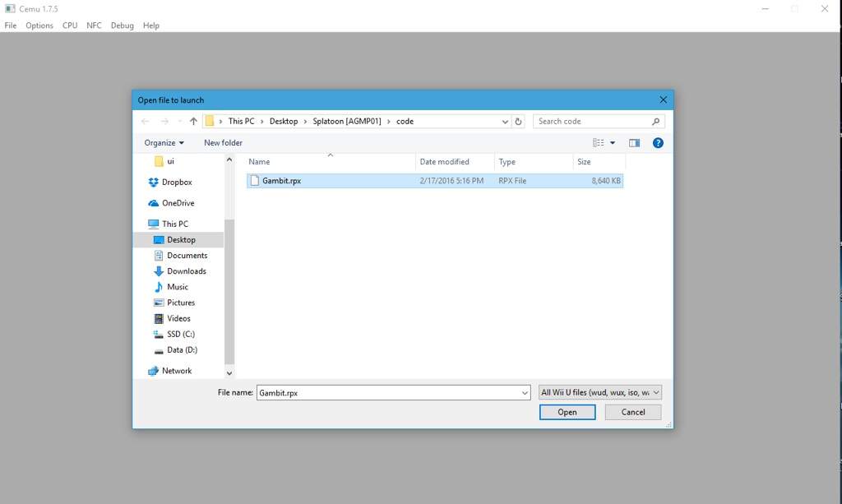Click This PC in the address path

(241, 122)
